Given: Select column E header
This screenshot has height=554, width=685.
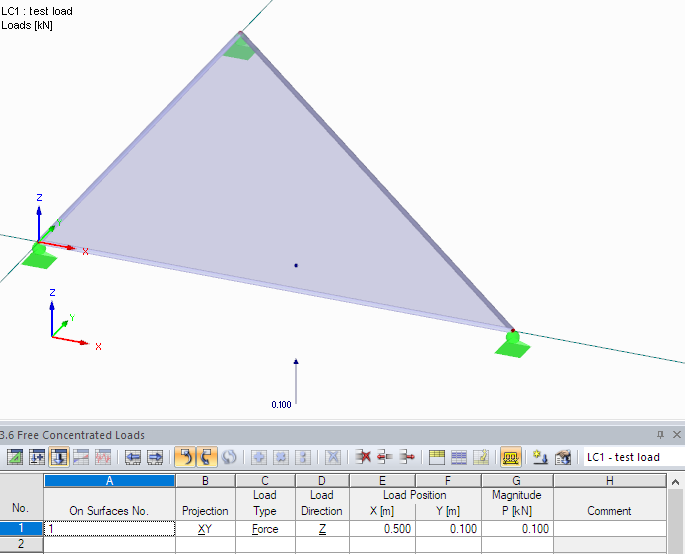Looking at the screenshot, I should coord(382,481).
